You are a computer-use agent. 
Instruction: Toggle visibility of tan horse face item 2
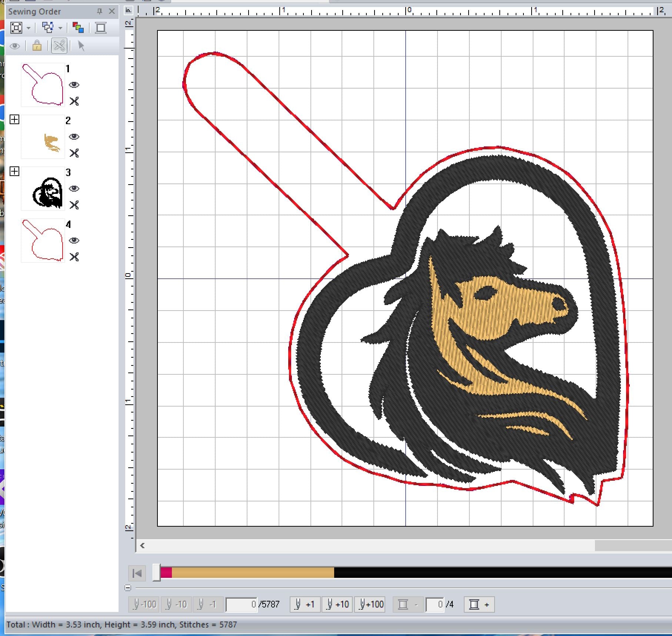74,137
